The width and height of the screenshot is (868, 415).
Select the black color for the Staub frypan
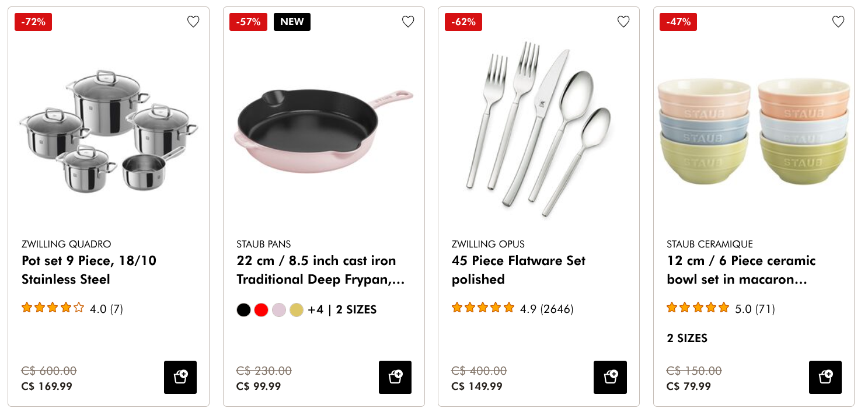tap(243, 309)
